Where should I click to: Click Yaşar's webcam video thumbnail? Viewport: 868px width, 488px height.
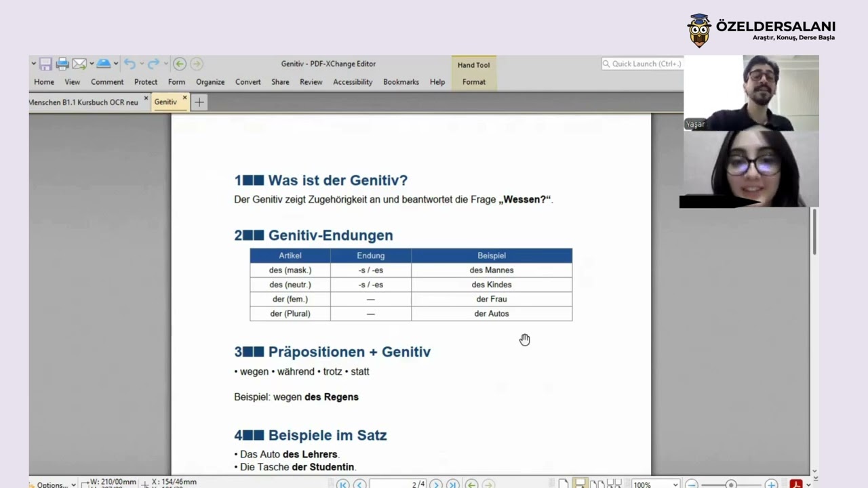(751, 93)
